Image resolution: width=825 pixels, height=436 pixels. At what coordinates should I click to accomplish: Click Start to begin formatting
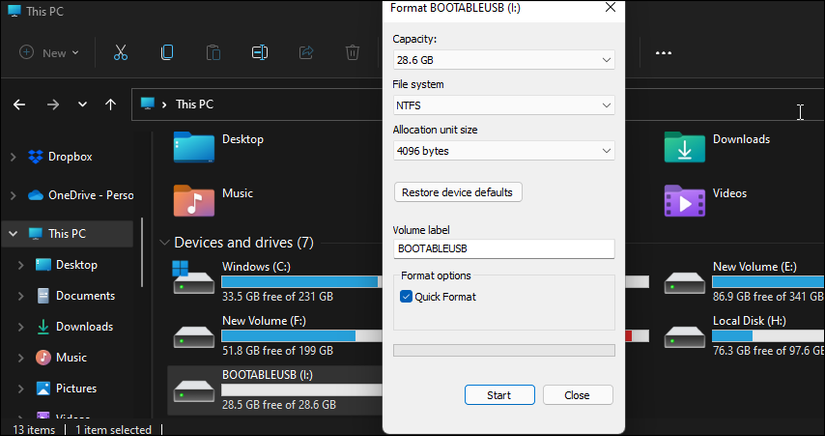point(499,395)
